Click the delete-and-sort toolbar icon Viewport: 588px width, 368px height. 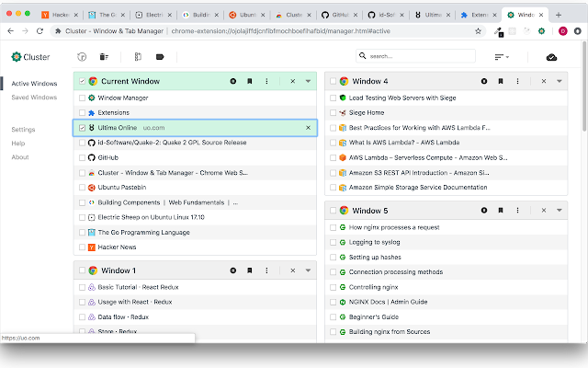tap(104, 57)
